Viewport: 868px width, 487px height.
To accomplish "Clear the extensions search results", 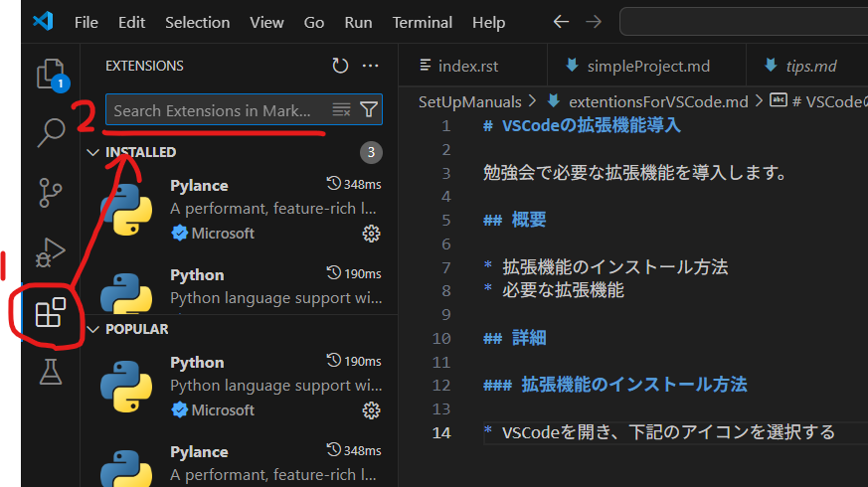I will (x=341, y=110).
